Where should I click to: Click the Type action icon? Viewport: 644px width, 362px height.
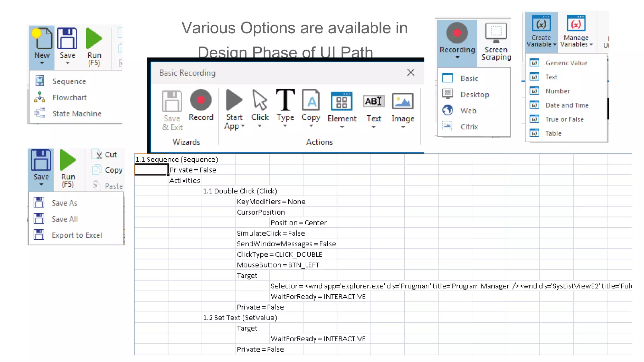point(285,100)
